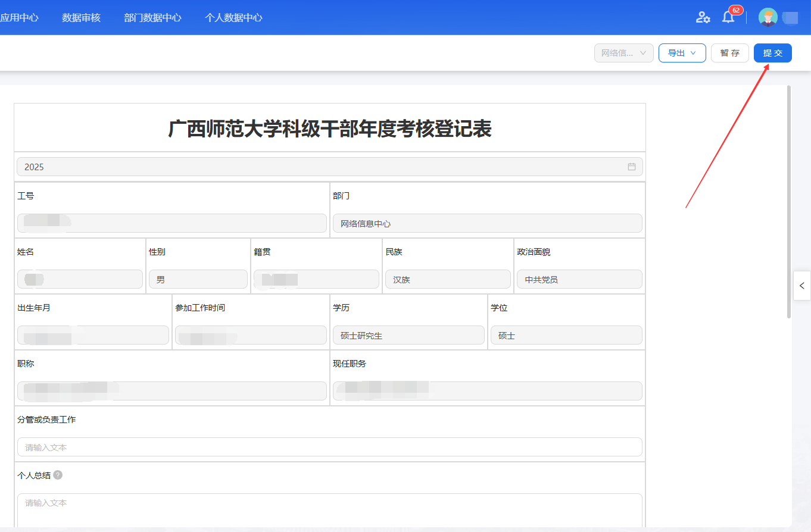Click the 2025 year picker field
The width and height of the screenshot is (811, 532).
pos(322,167)
